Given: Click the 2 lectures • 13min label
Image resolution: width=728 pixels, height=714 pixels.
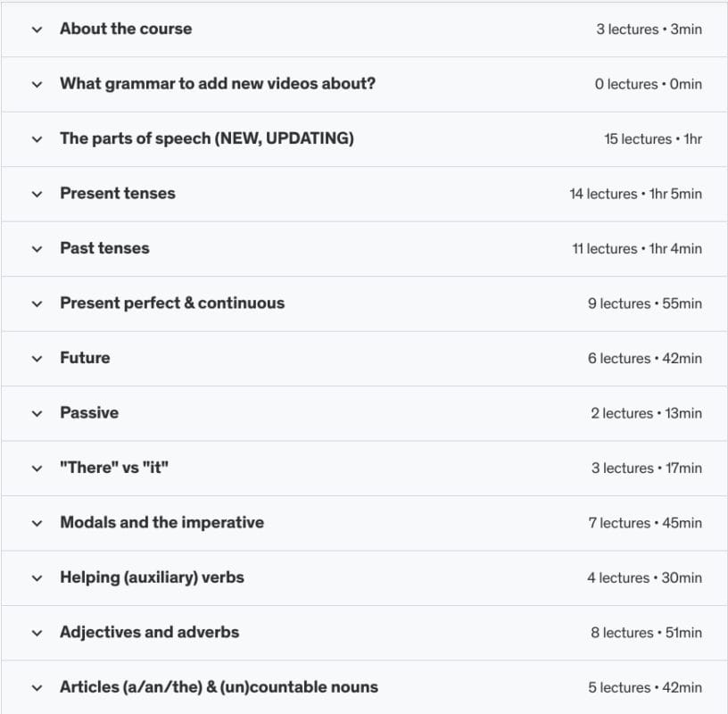Looking at the screenshot, I should point(646,413).
